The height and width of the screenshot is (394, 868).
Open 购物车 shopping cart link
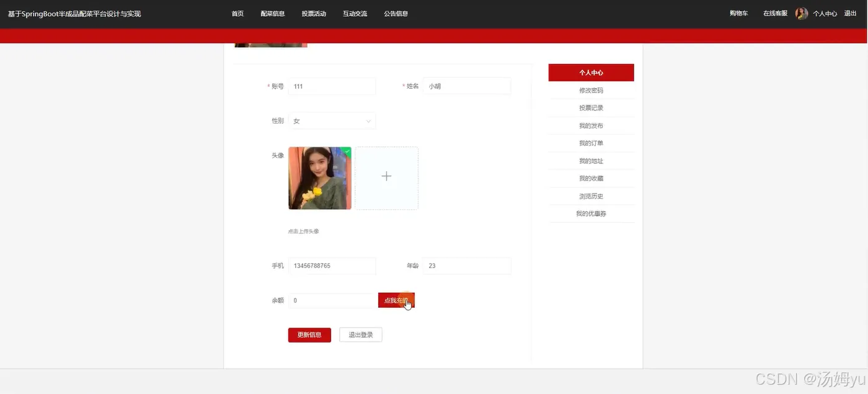738,13
